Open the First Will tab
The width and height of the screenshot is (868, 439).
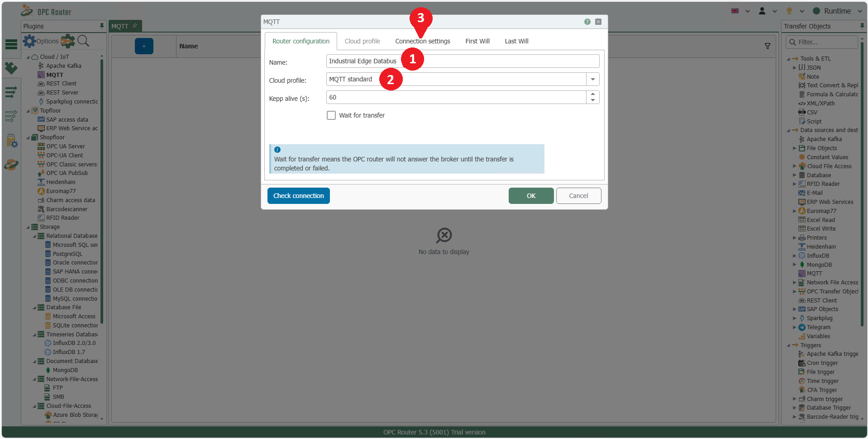point(477,41)
